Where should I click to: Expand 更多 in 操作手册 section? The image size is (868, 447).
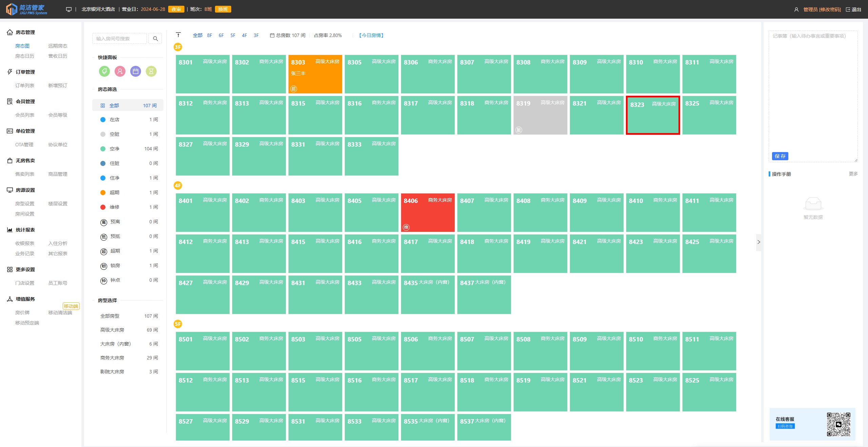point(853,174)
